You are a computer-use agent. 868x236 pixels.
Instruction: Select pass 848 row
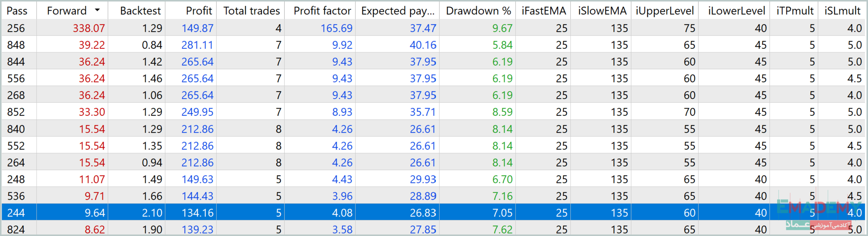point(433,44)
